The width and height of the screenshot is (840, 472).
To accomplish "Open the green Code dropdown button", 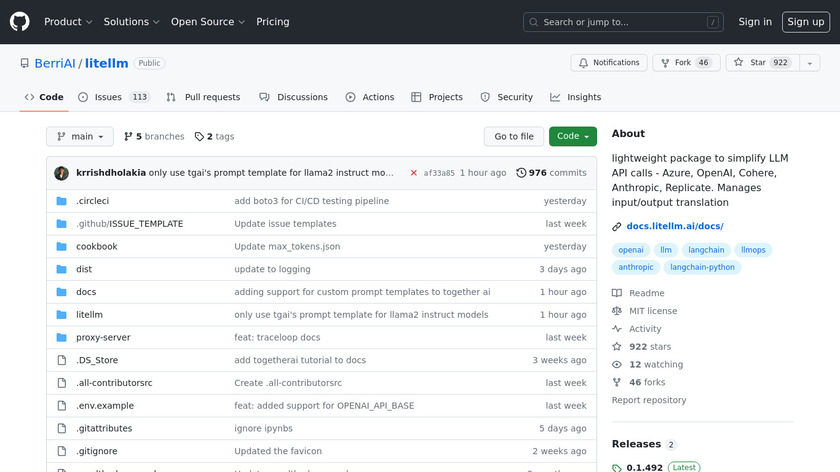I will click(573, 137).
